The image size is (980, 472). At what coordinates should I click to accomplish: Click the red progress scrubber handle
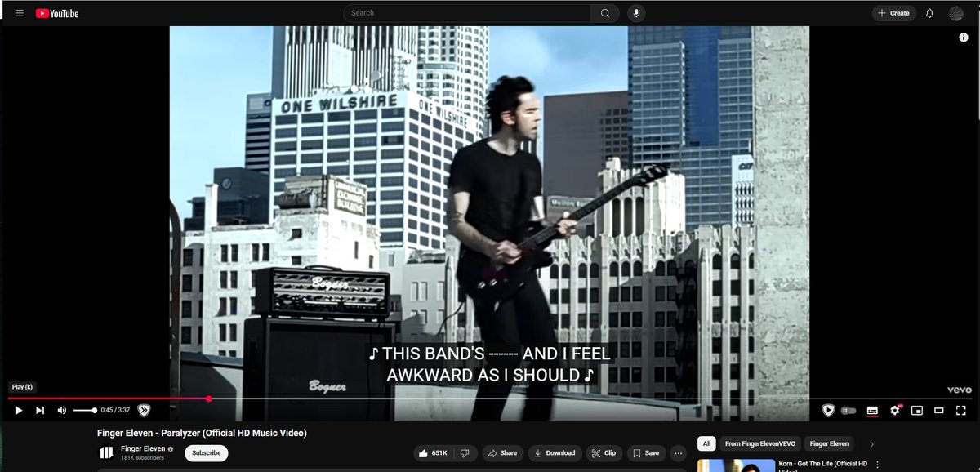pyautogui.click(x=209, y=399)
